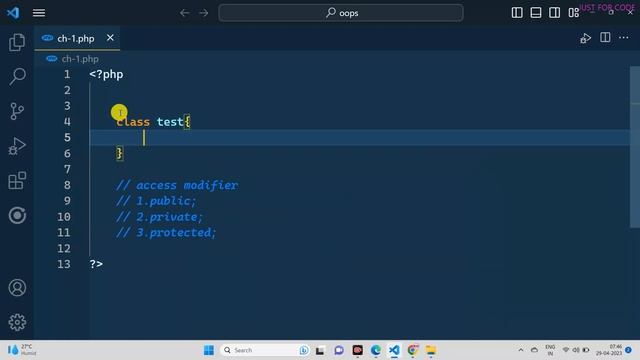This screenshot has width=640, height=360.
Task: Toggle the bottom panel layout icon
Action: 536,13
